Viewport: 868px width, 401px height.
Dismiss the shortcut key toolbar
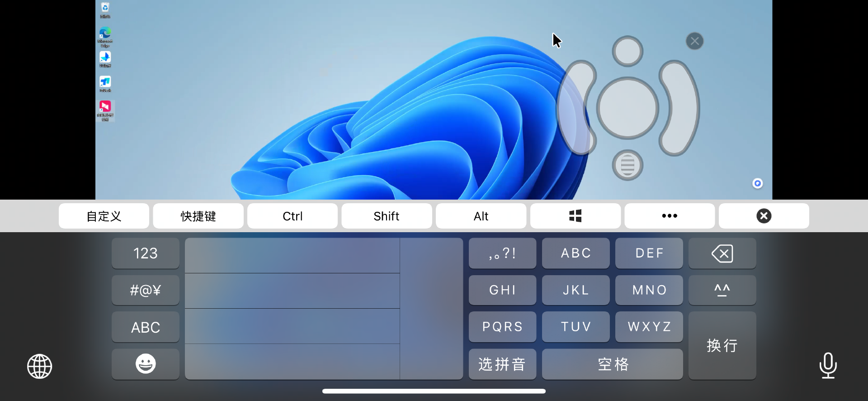764,216
